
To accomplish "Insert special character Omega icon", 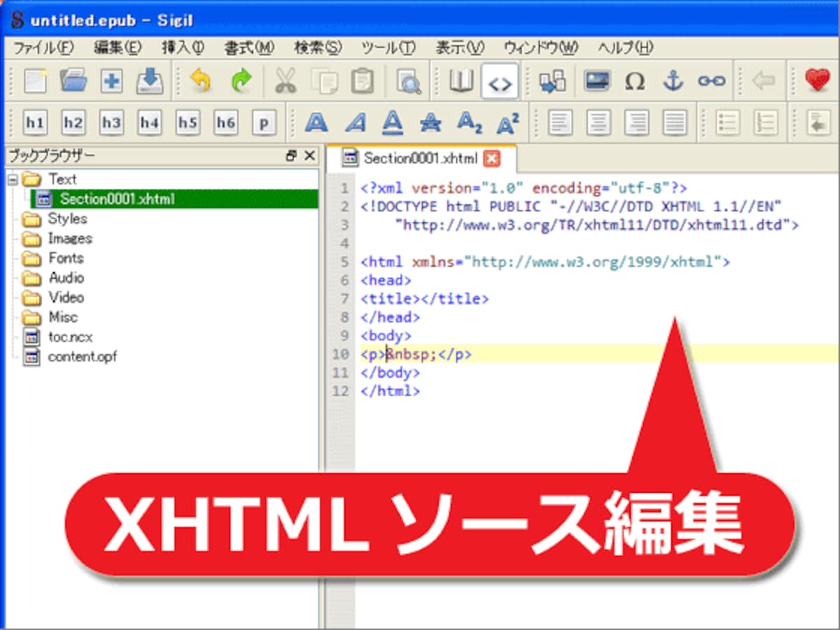I will point(634,81).
